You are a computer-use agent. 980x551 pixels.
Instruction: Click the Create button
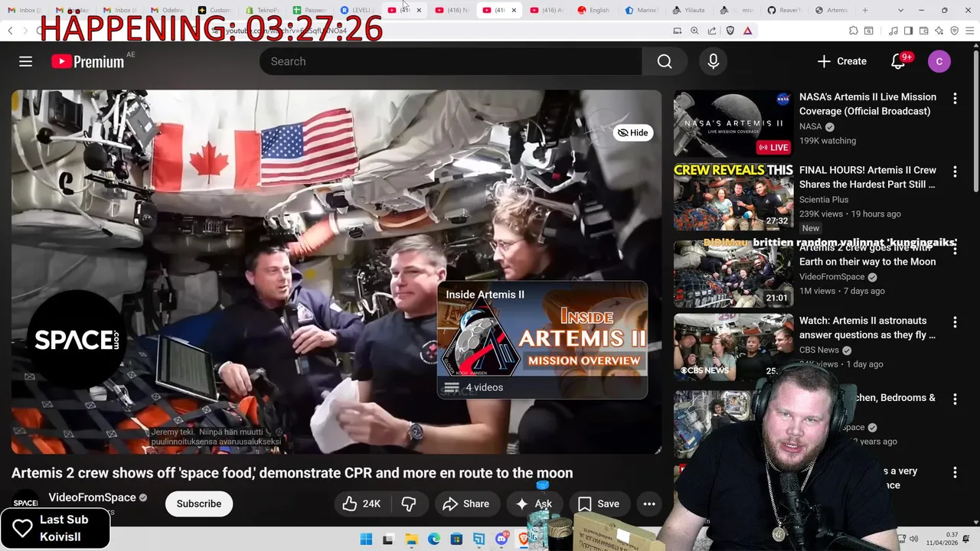[x=841, y=61]
